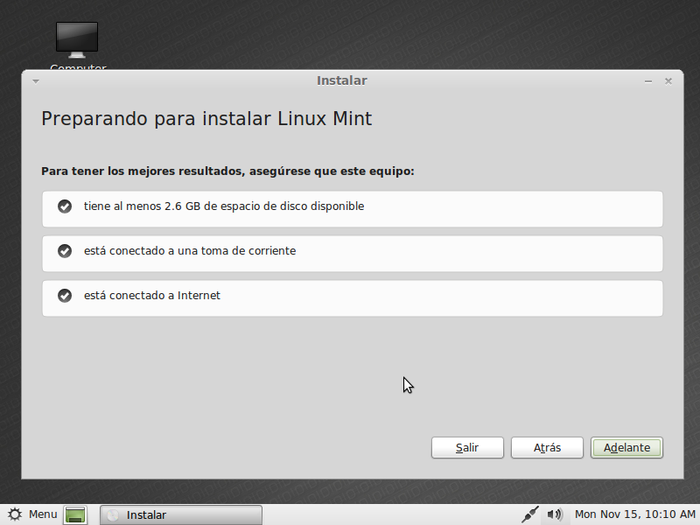Click the power source checkmark icon
The height and width of the screenshot is (525, 700).
[65, 251]
